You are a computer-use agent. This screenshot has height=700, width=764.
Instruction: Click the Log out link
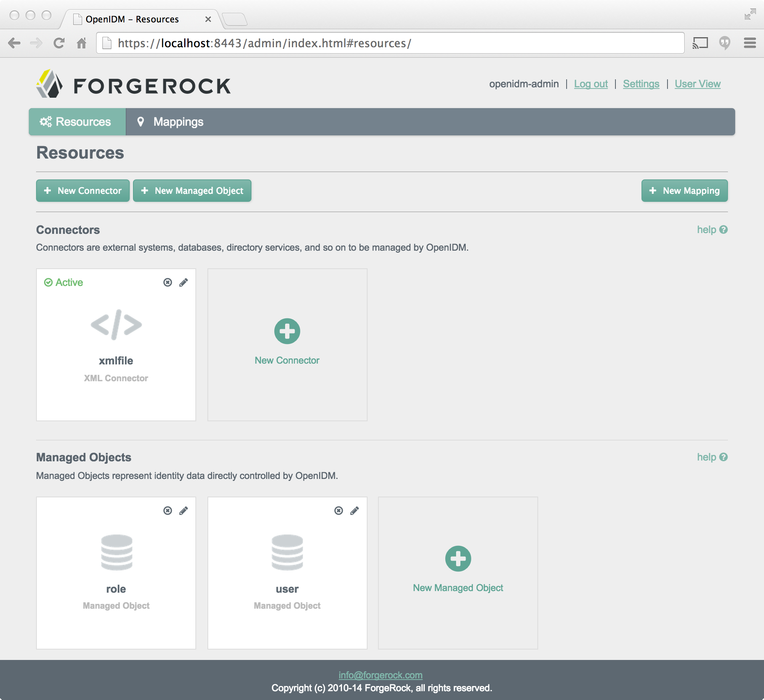pyautogui.click(x=591, y=84)
